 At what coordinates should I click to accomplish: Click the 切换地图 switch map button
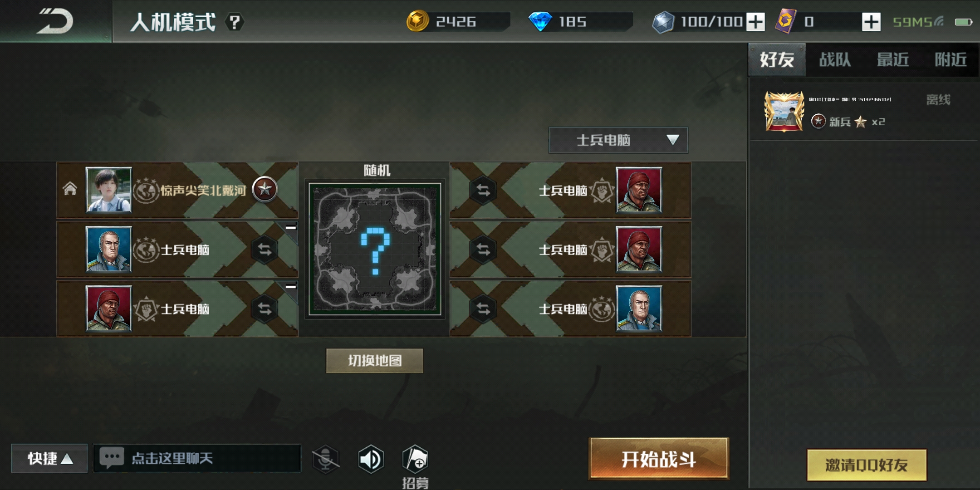coord(375,361)
